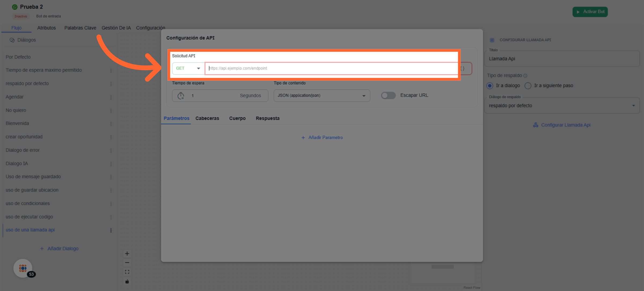
Task: Toggle the Escapar URL switch
Action: pyautogui.click(x=388, y=95)
